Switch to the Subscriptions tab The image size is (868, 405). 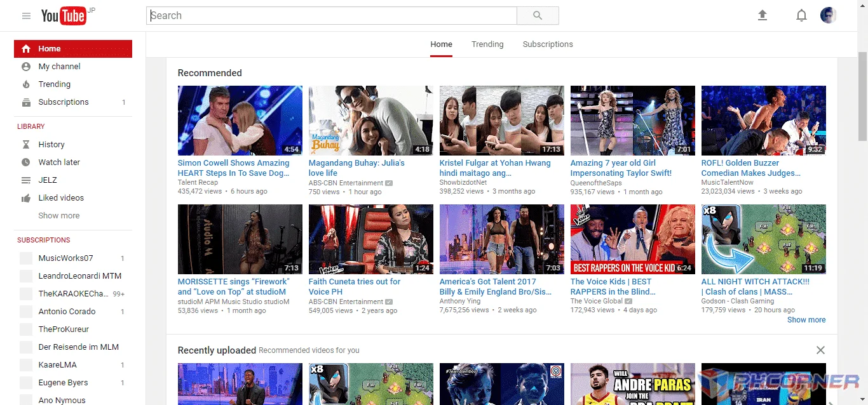pos(548,44)
